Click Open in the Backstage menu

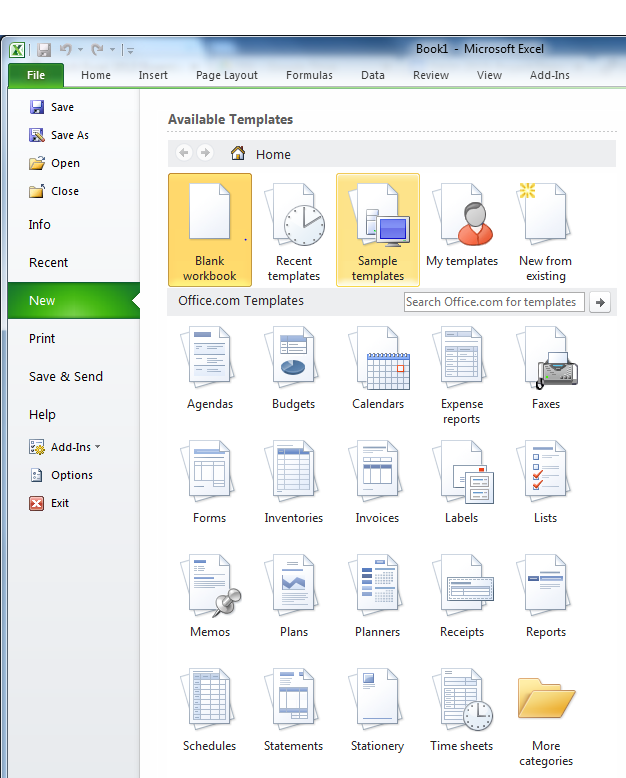55,163
